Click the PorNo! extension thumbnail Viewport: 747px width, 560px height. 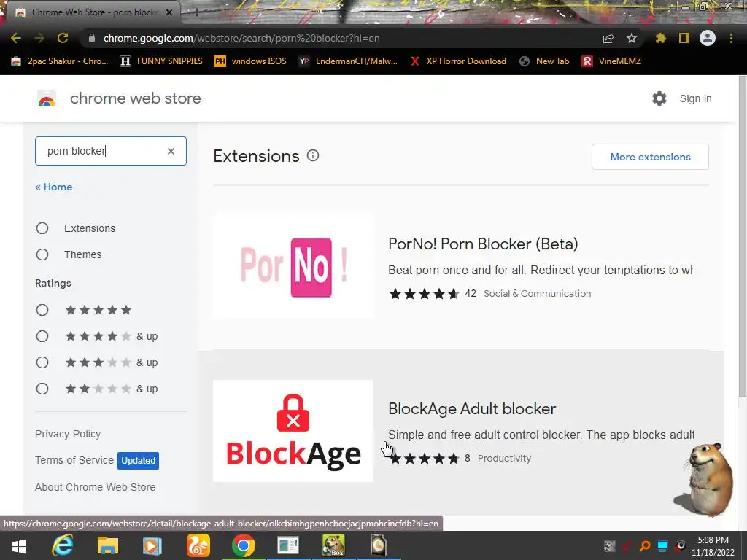tap(293, 267)
